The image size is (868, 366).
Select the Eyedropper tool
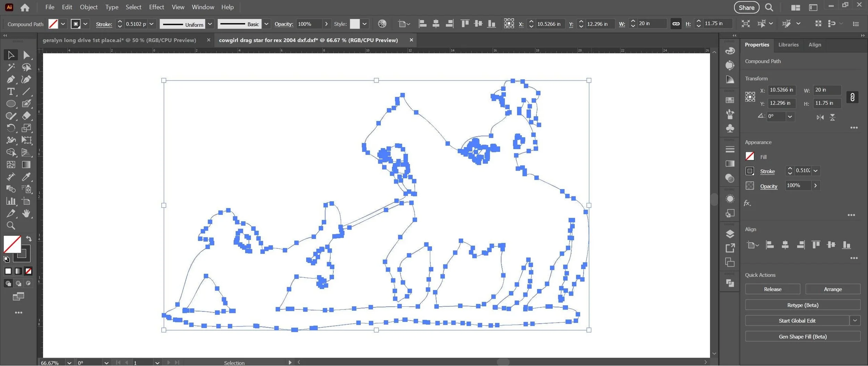tap(26, 177)
